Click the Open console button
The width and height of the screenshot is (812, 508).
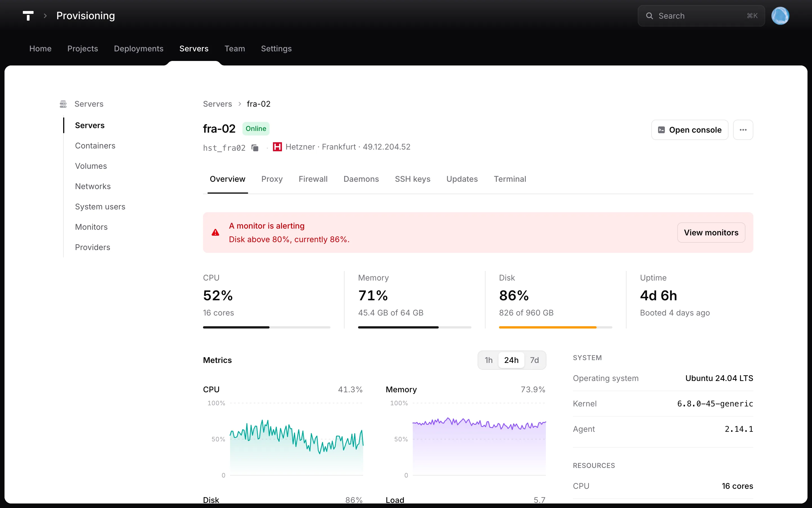[690, 130]
